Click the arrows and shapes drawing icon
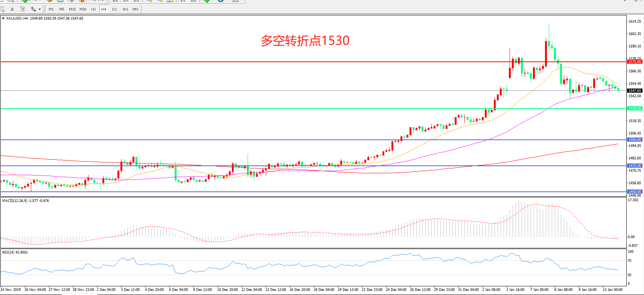644x295 pixels. point(33,9)
